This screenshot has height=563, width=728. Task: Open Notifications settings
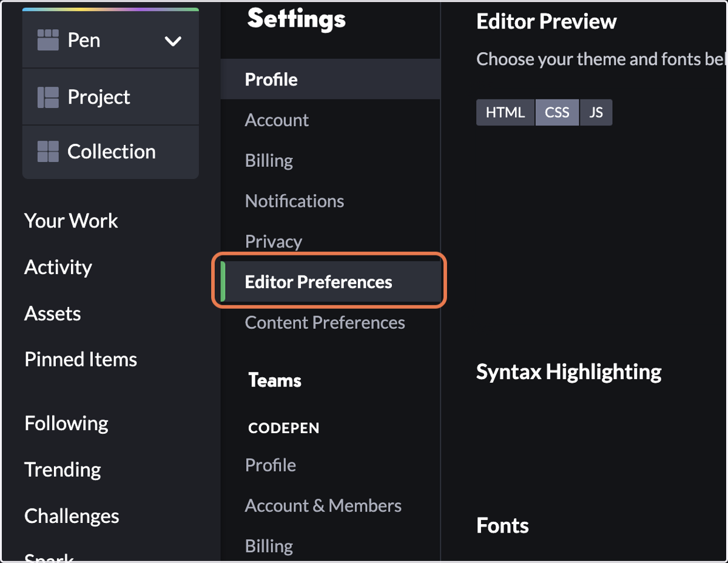(x=294, y=201)
